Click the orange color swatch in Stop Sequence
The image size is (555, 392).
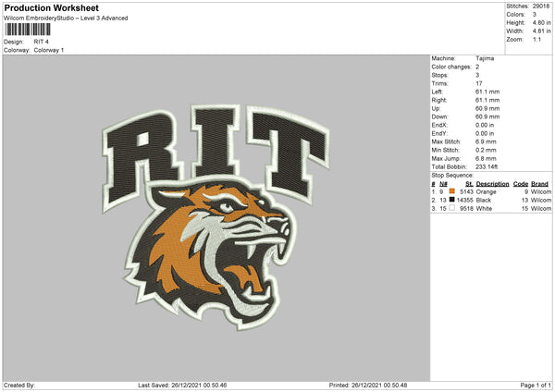point(451,191)
